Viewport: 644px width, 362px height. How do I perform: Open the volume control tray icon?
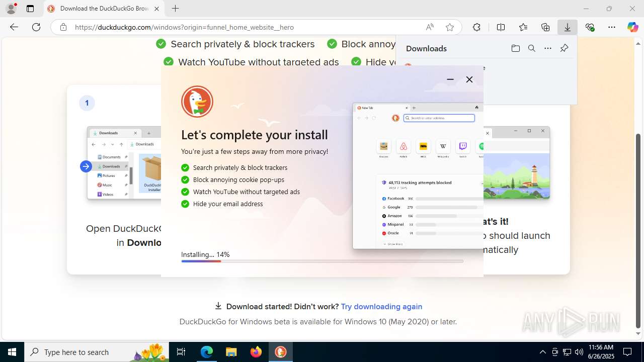click(x=579, y=352)
